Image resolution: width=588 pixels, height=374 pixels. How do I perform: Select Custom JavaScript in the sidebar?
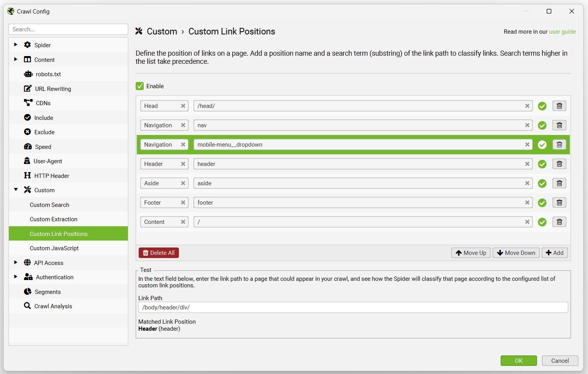click(x=54, y=248)
